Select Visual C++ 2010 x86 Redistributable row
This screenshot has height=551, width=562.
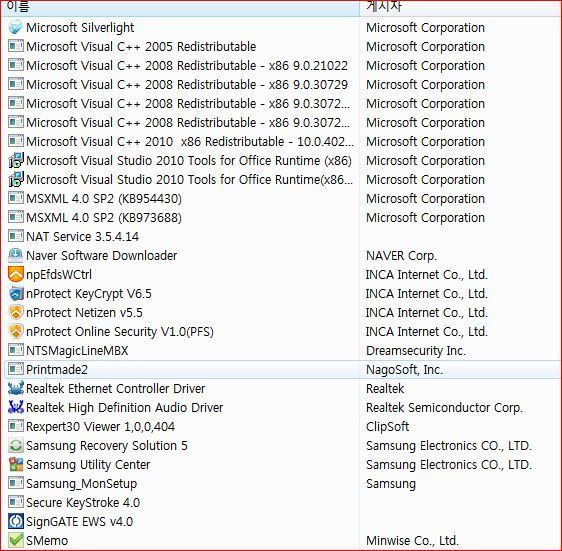point(190,142)
